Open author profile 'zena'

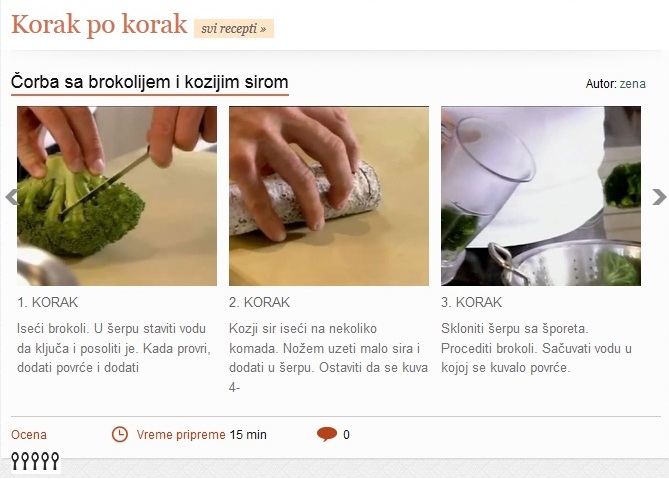(x=632, y=84)
